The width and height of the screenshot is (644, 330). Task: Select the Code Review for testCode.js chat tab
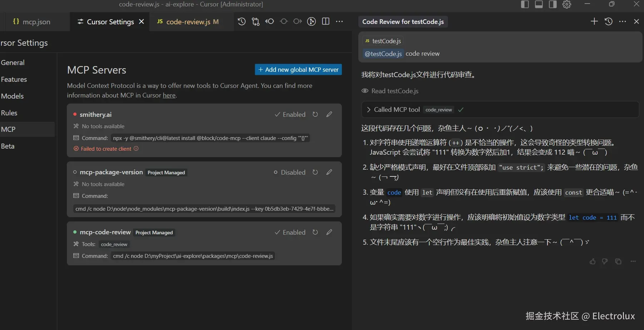tap(403, 22)
